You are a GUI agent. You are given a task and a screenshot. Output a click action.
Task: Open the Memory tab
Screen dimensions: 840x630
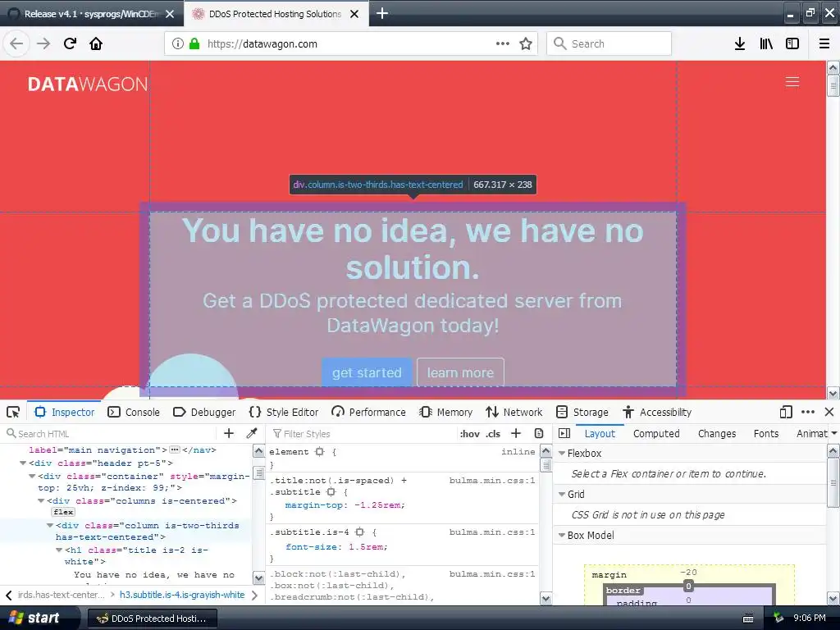tap(445, 412)
